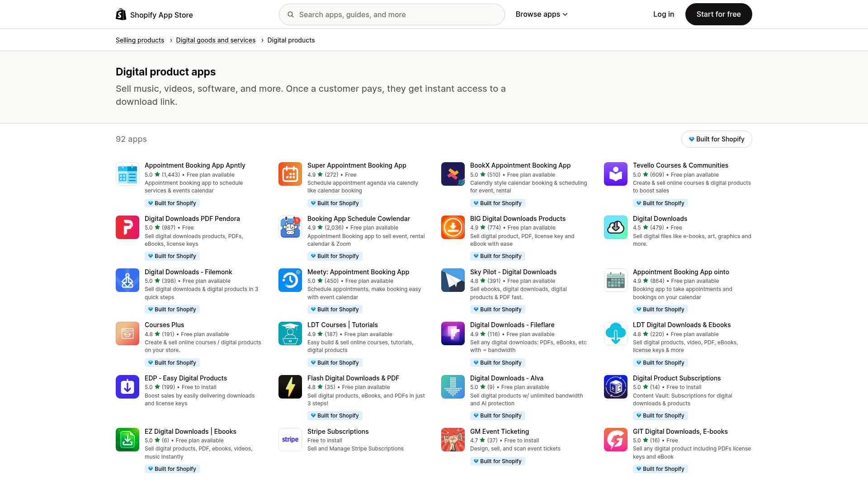The height and width of the screenshot is (488, 868).
Task: Open EZ Digital Downloads | Ebooks title
Action: [190, 432]
